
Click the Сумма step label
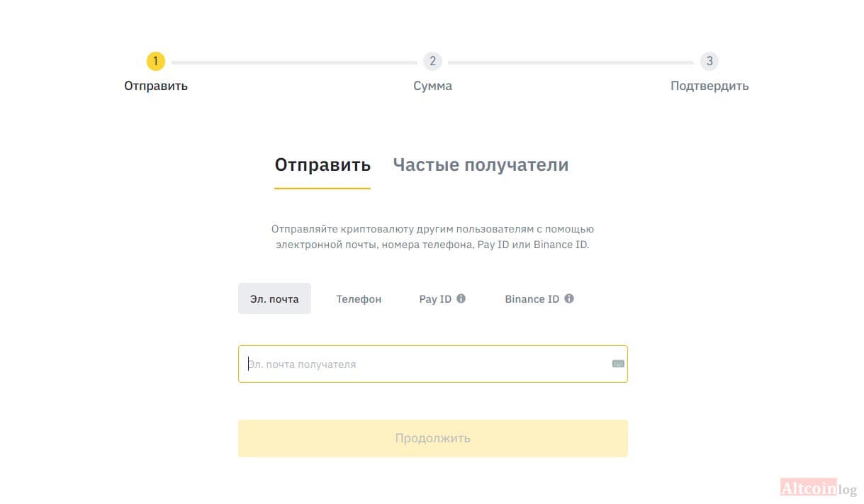coord(432,86)
